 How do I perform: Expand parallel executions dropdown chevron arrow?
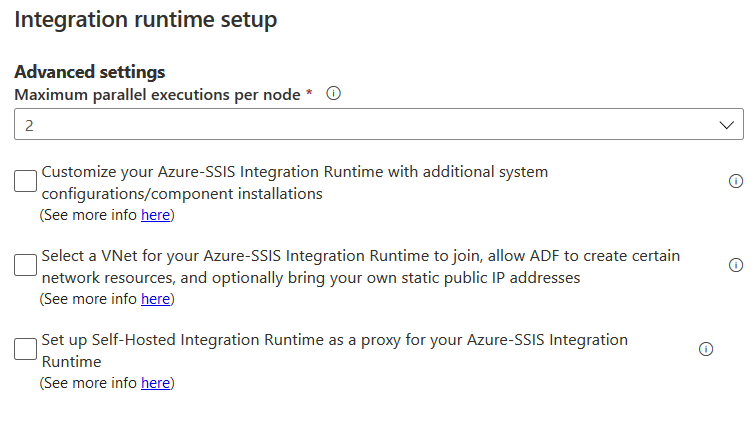pyautogui.click(x=727, y=125)
